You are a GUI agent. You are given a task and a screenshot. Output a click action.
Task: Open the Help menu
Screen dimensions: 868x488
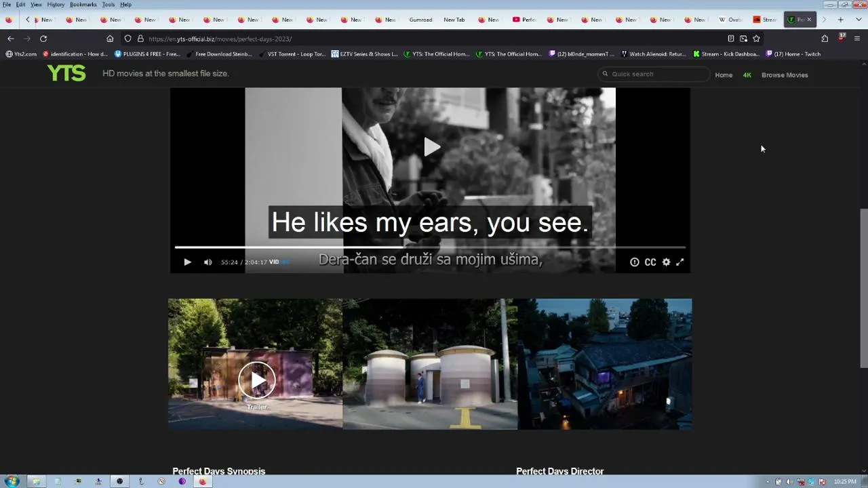[x=126, y=5]
